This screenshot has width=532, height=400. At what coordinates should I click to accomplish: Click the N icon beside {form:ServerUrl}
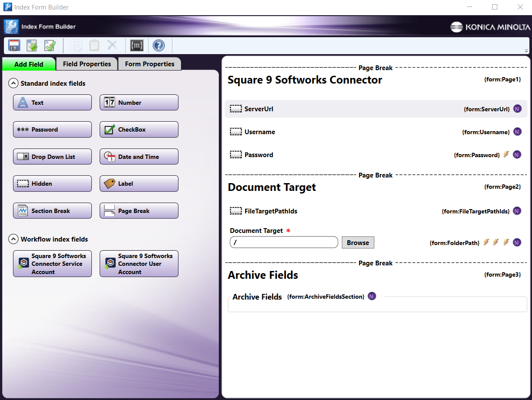517,109
